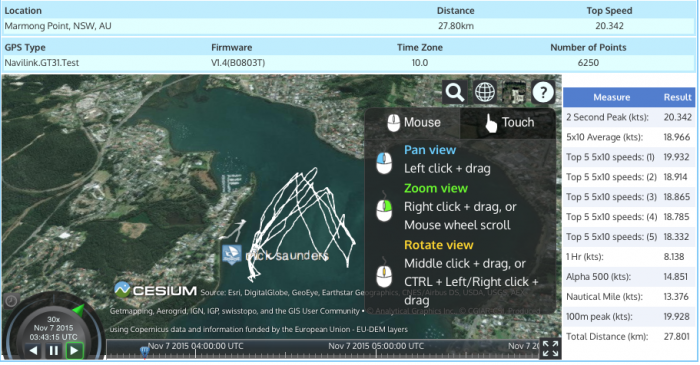Click the green play forward button
700x365 pixels.
click(74, 350)
